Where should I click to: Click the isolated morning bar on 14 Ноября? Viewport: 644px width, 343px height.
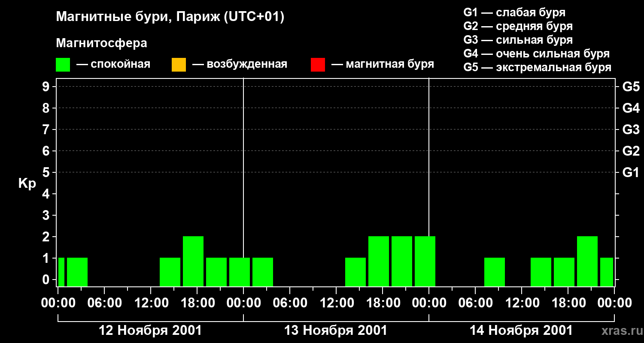point(495,272)
